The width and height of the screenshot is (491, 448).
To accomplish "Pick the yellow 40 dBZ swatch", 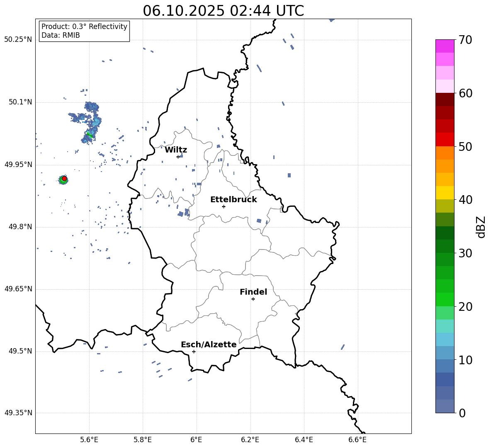I will pos(445,193).
